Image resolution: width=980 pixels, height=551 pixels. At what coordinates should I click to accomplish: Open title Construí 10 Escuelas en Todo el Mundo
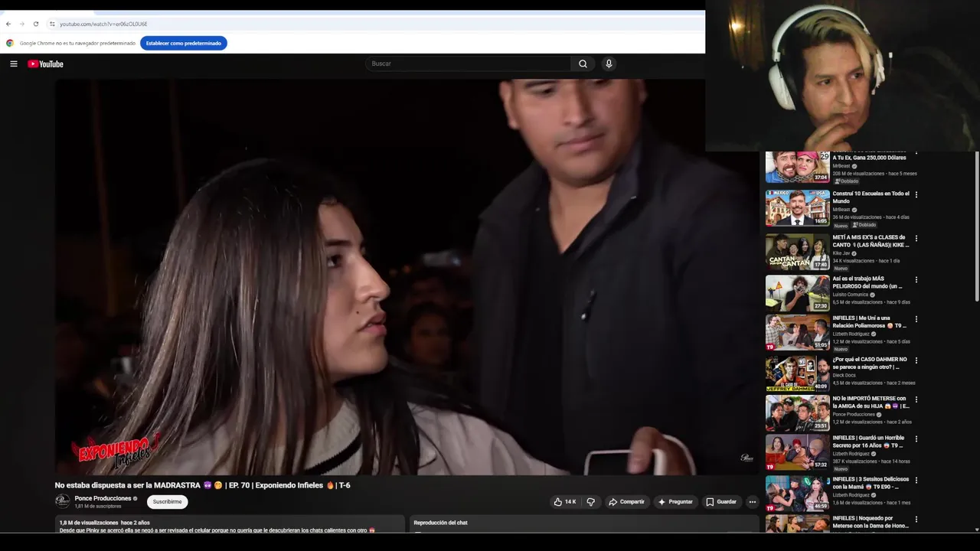pos(871,197)
